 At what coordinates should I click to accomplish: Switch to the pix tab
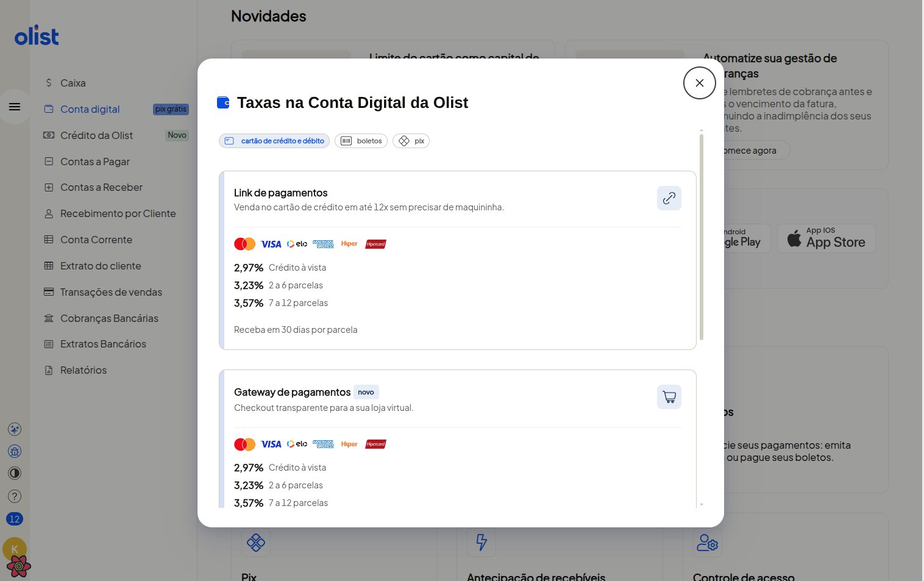411,141
